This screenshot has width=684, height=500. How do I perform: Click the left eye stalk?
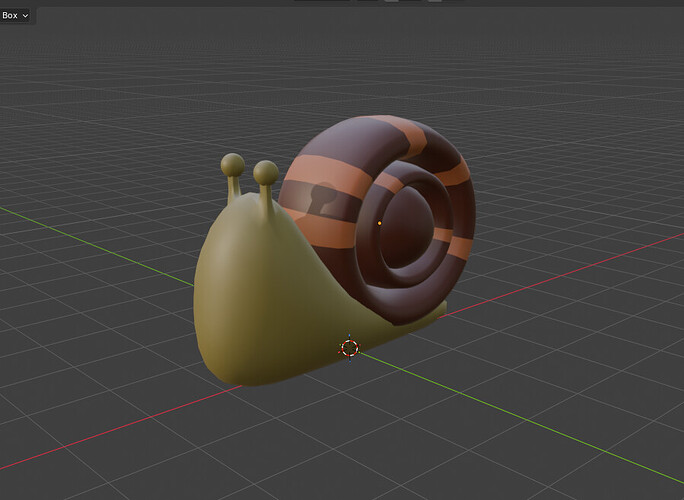[234, 190]
